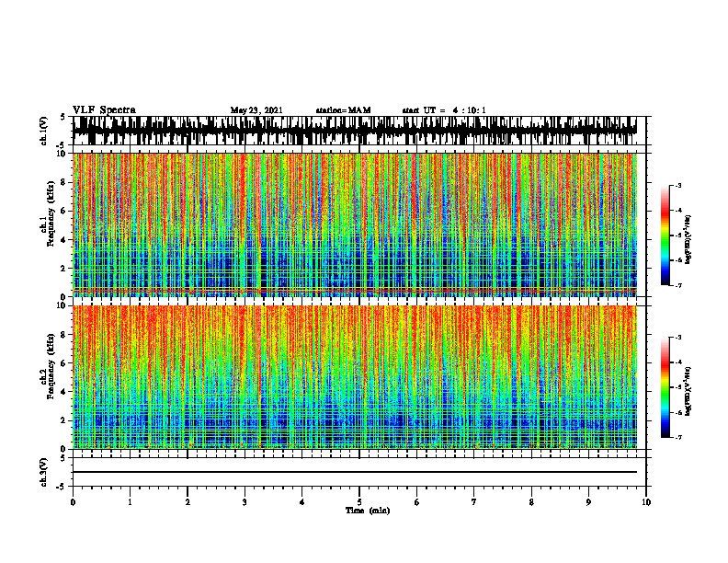728x563 pixels.
Task: Click the -5 V tick label of ch.3 panel
Action: (61, 487)
